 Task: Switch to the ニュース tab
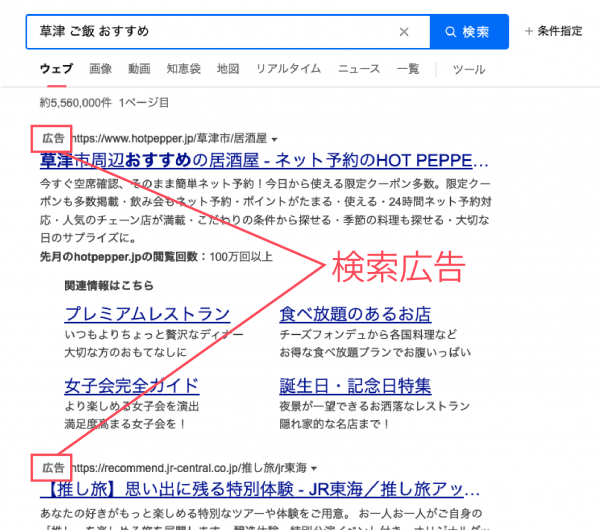pos(359,69)
